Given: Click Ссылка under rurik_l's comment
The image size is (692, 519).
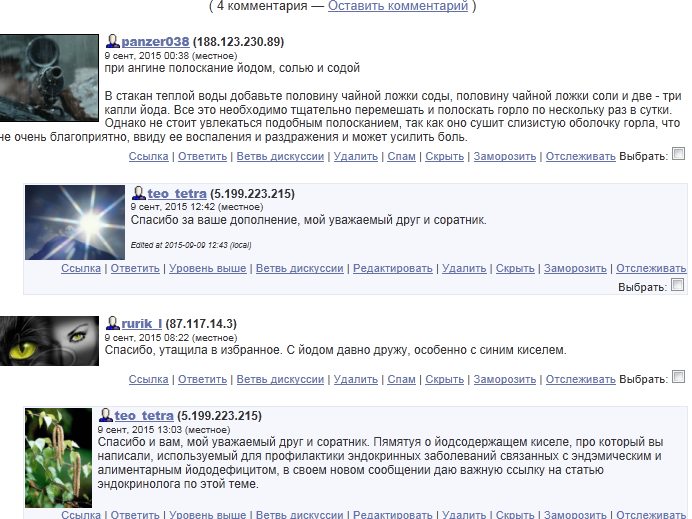Looking at the screenshot, I should point(149,379).
